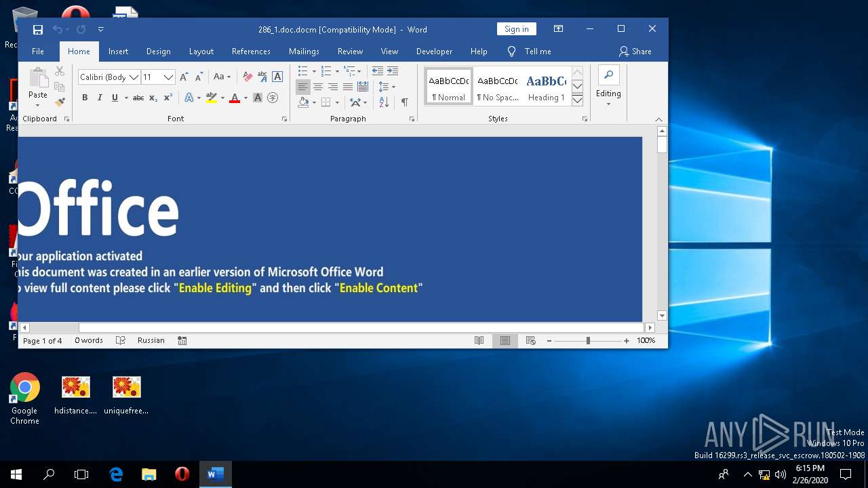This screenshot has width=868, height=488.
Task: Collapse the ribbon
Action: (658, 119)
